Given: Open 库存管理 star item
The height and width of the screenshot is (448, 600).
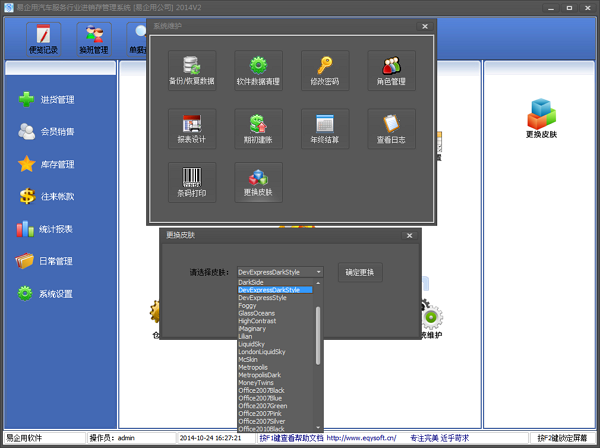Looking at the screenshot, I should tap(46, 164).
